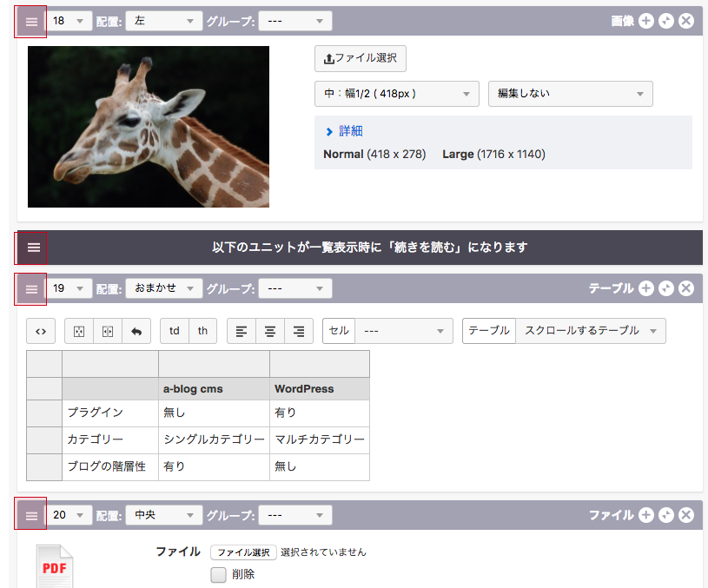The height and width of the screenshot is (588, 708).
Task: Align table cell text to center
Action: point(270,331)
